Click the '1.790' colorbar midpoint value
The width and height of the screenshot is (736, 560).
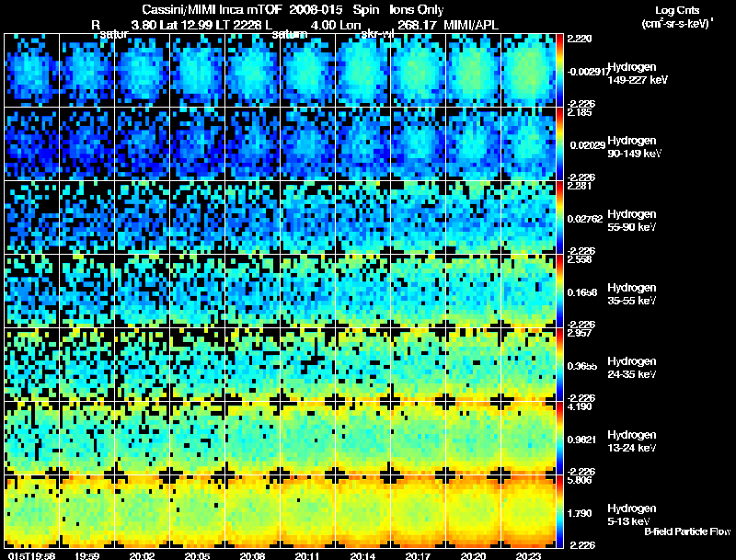tap(580, 514)
